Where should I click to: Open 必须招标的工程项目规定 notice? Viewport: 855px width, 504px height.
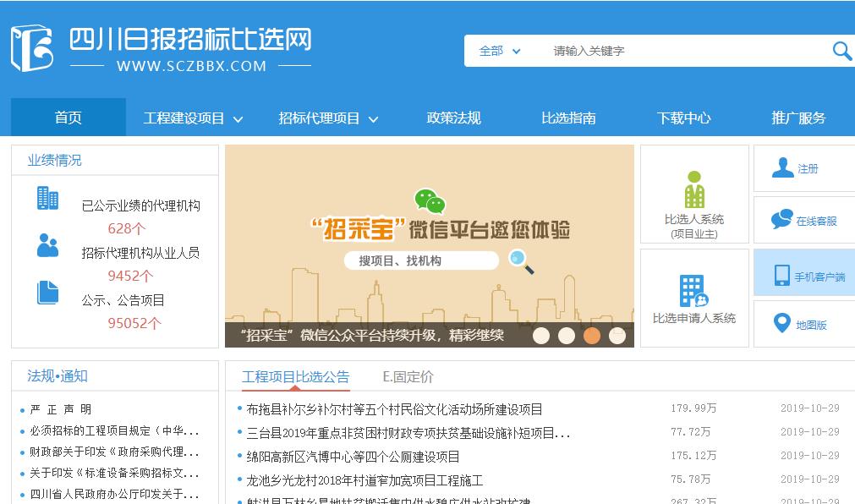(x=114, y=431)
